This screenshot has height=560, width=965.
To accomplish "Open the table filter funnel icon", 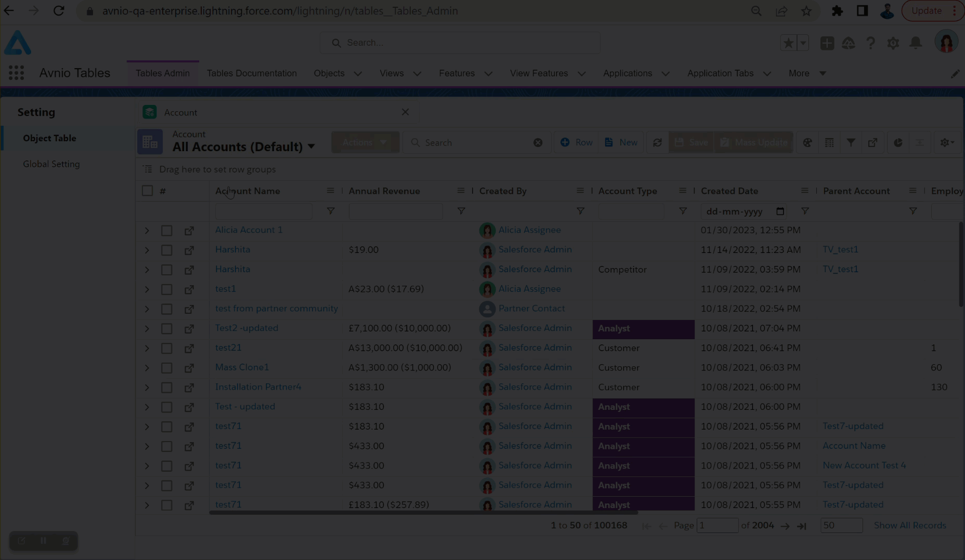I will 851,142.
